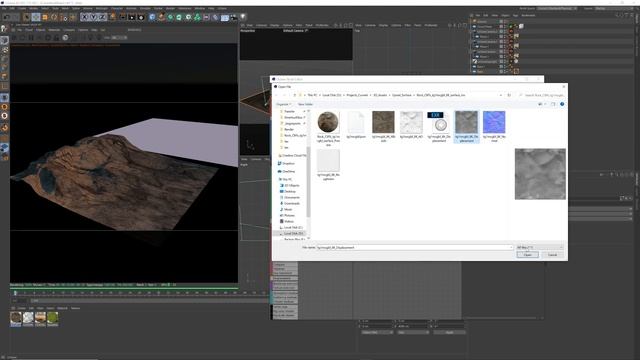The height and width of the screenshot is (360, 640).
Task: Click the first green generator icon
Action: [x=170, y=17]
